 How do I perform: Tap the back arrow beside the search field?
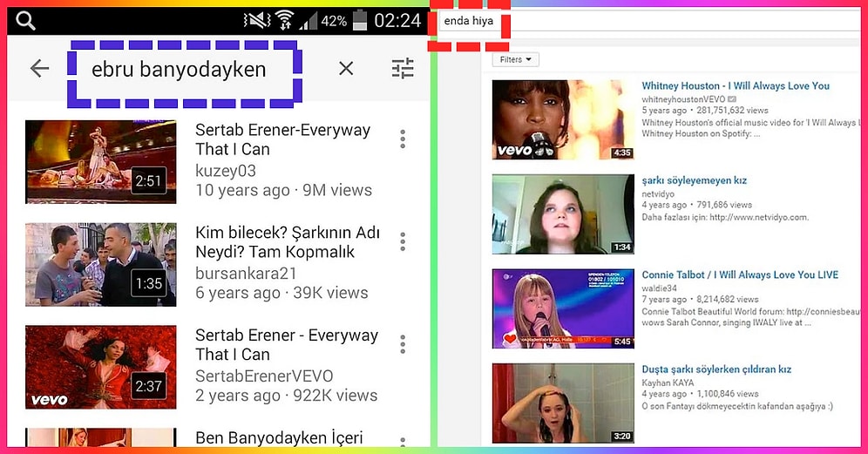click(x=39, y=69)
